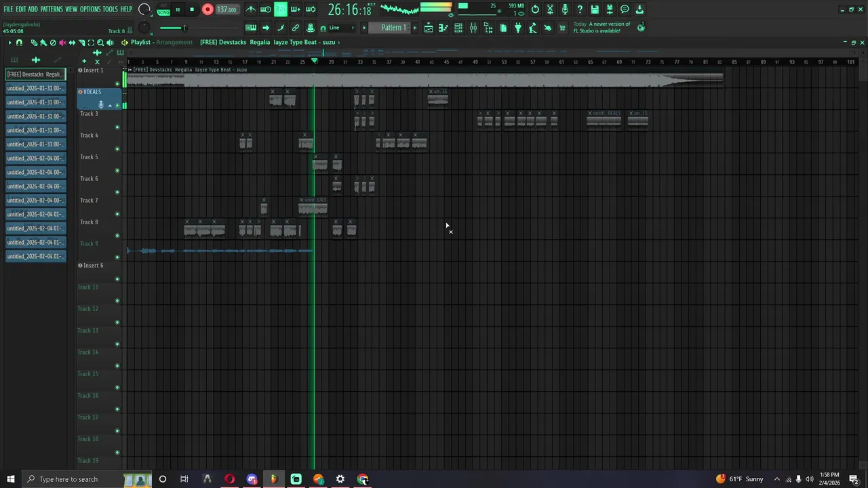This screenshot has width=868, height=488.
Task: Switch PAT/SONG mode button
Action: pyautogui.click(x=163, y=10)
